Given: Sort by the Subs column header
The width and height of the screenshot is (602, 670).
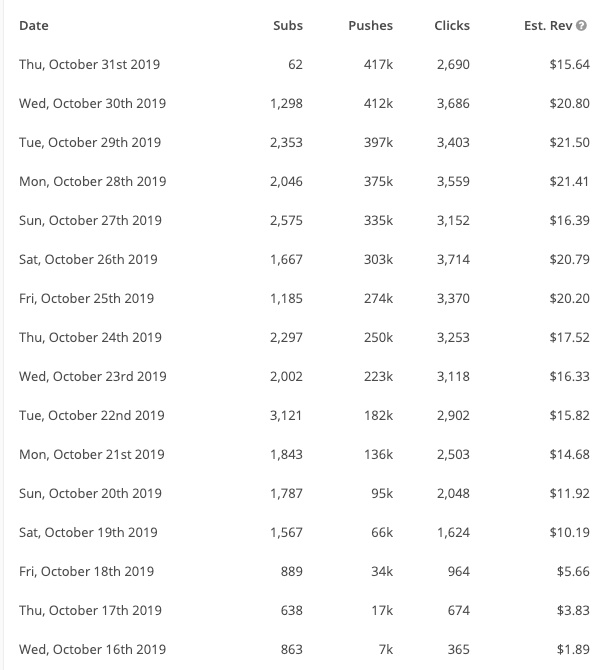Looking at the screenshot, I should click(288, 26).
